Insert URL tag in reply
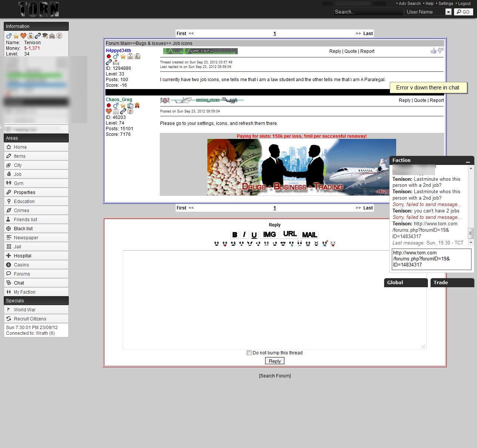The height and width of the screenshot is (448, 477). pyautogui.click(x=290, y=234)
